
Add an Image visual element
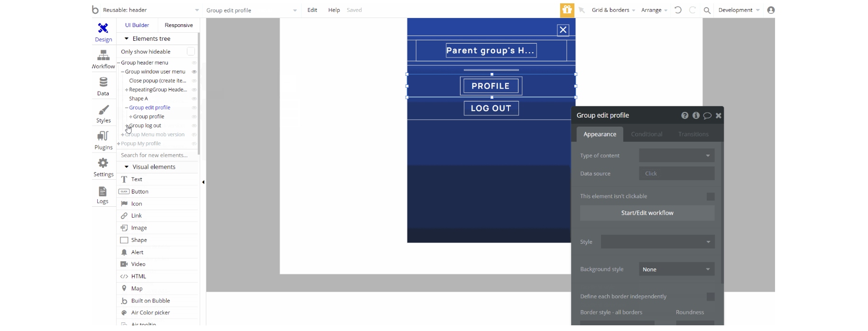click(157, 228)
